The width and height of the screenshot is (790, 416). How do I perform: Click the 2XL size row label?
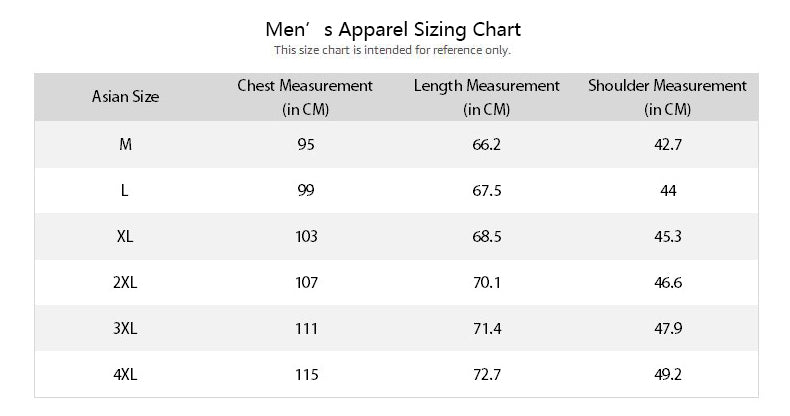tap(125, 283)
